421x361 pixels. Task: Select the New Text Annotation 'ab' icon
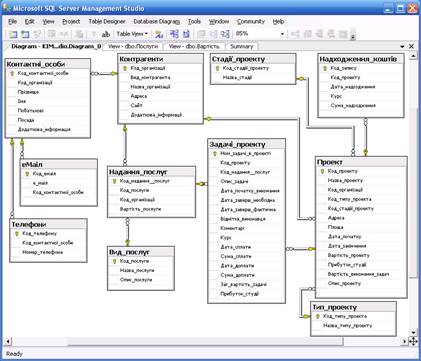point(106,34)
